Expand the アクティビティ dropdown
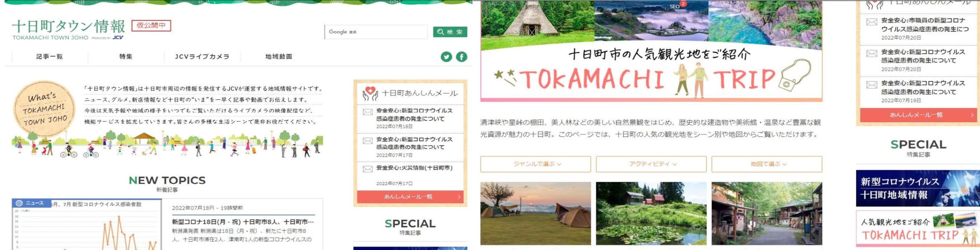 tap(651, 164)
